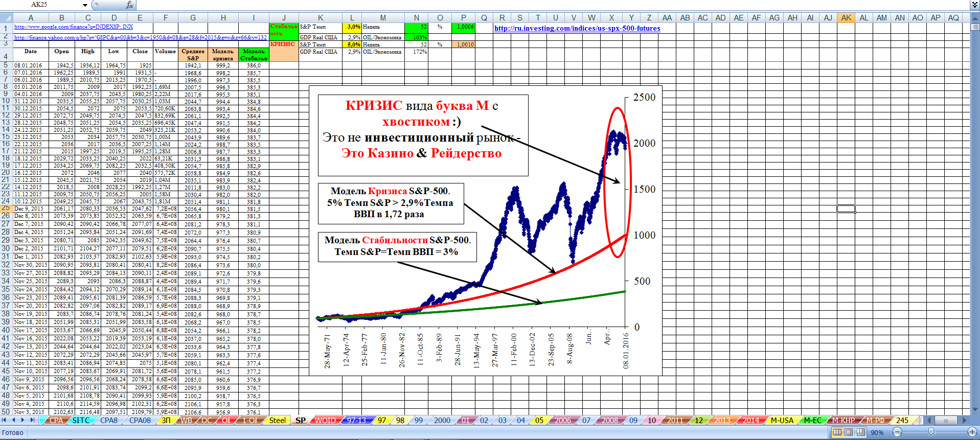Switch to Normal view mode

837,432
